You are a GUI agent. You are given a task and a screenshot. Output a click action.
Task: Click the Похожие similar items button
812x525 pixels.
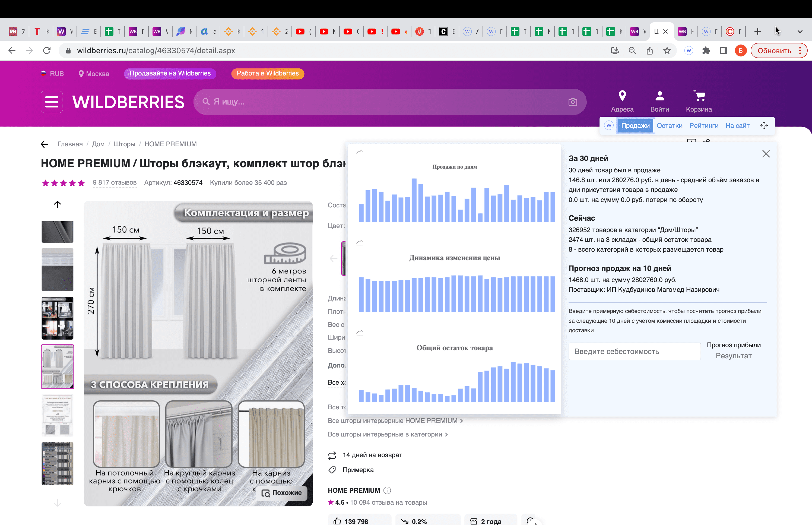[281, 493]
